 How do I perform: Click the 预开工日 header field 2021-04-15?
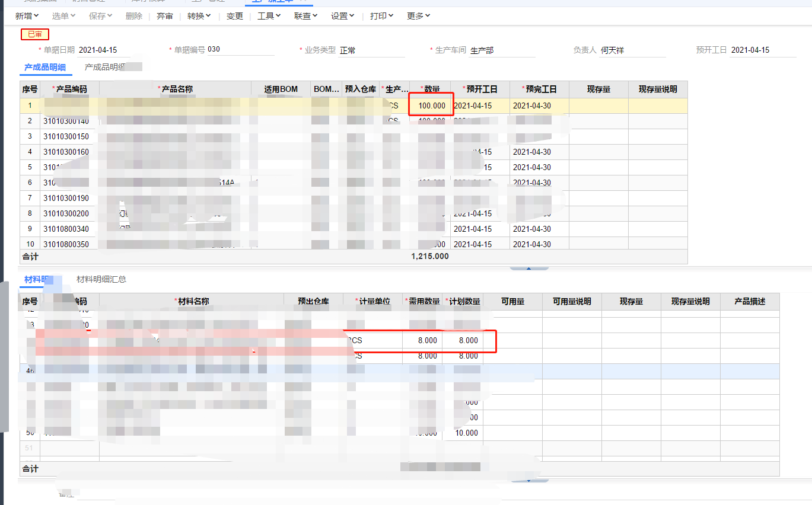tap(763, 50)
